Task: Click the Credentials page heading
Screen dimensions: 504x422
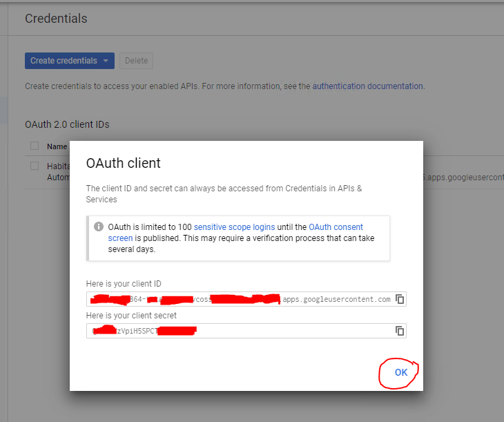Action: coord(56,19)
